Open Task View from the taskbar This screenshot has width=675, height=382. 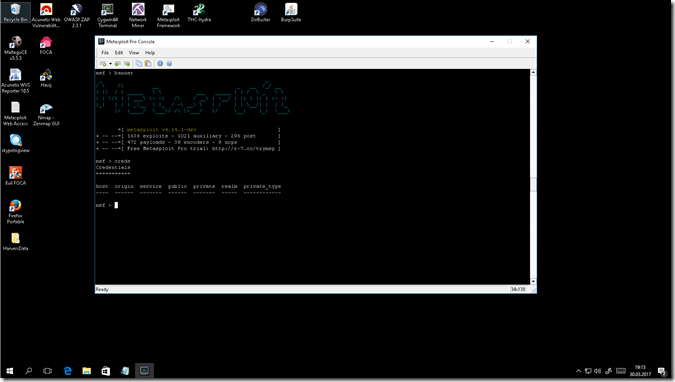click(x=47, y=371)
